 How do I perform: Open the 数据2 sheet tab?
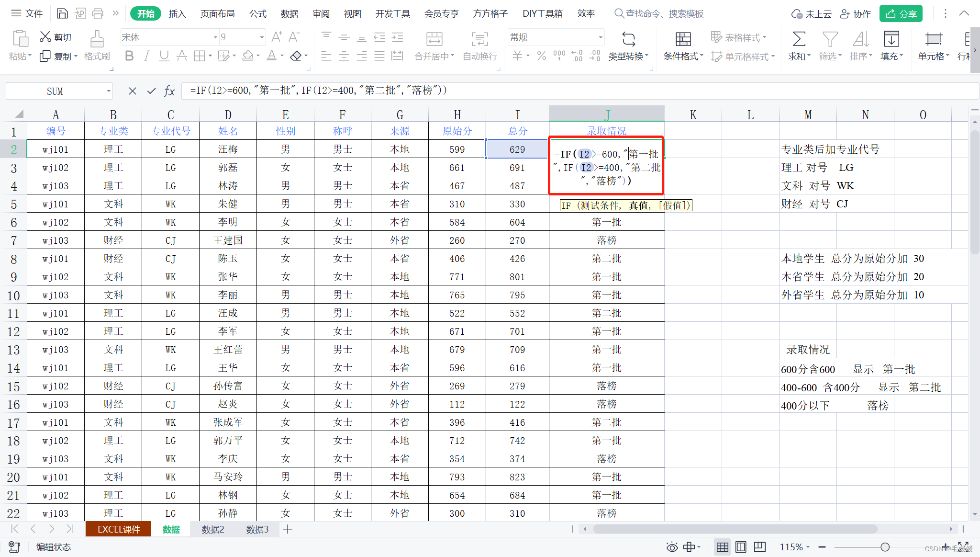213,529
